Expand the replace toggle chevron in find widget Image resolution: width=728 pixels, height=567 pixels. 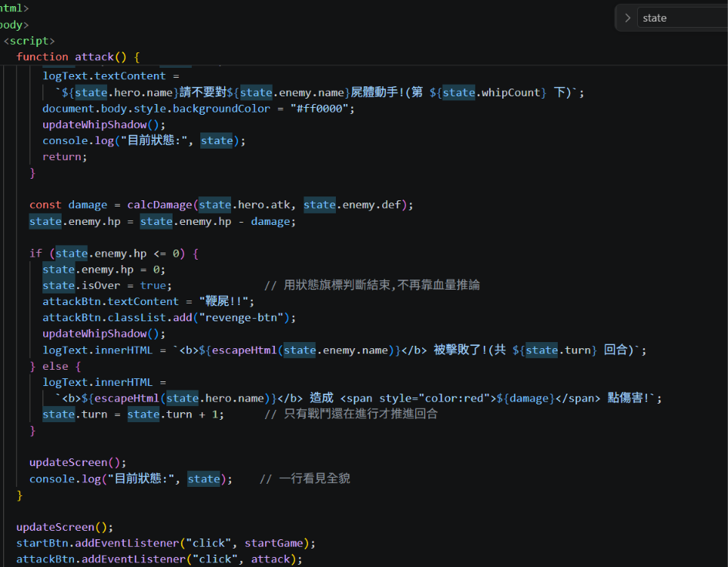click(x=628, y=18)
